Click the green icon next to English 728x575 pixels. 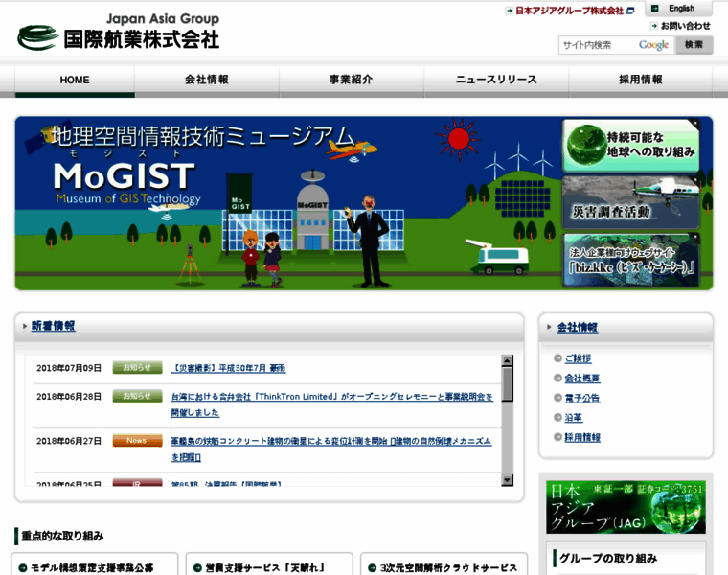pyautogui.click(x=654, y=9)
